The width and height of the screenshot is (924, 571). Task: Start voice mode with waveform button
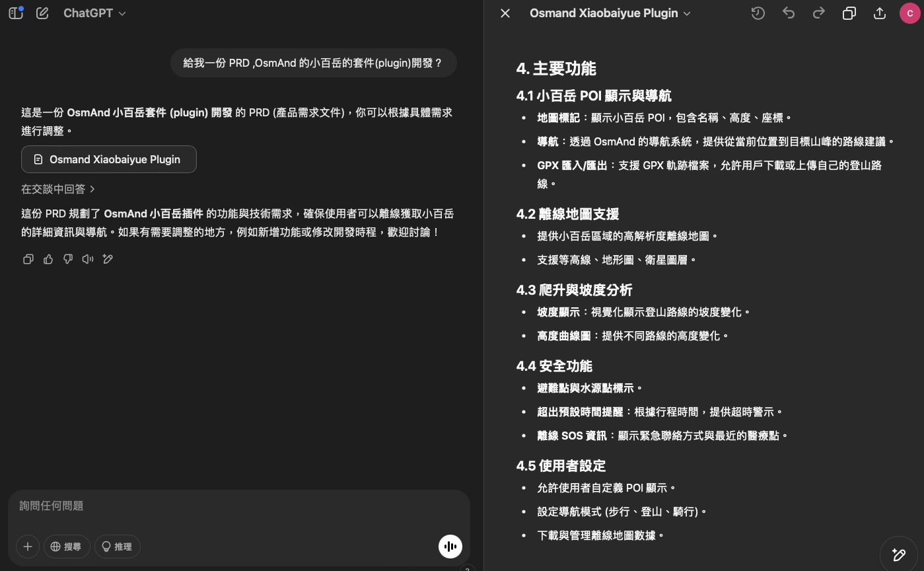coord(450,547)
